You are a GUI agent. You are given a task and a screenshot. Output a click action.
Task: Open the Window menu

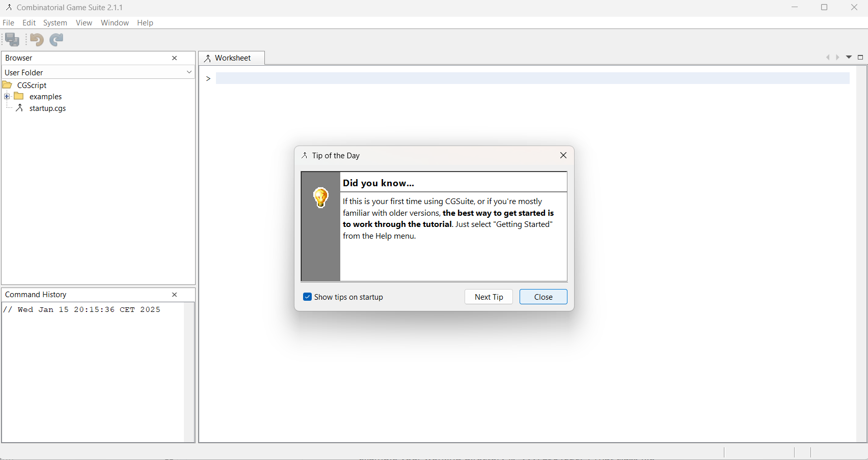115,23
